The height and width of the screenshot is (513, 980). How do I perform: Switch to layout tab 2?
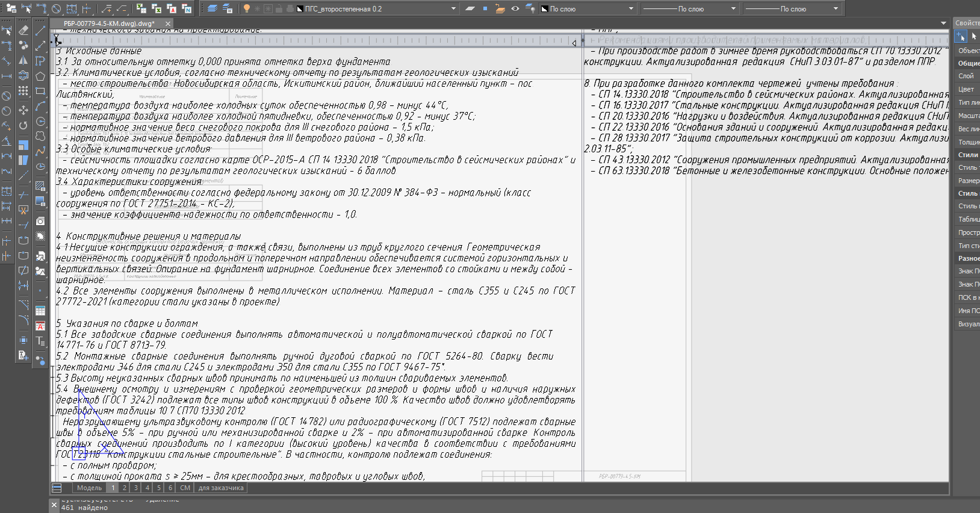click(125, 488)
